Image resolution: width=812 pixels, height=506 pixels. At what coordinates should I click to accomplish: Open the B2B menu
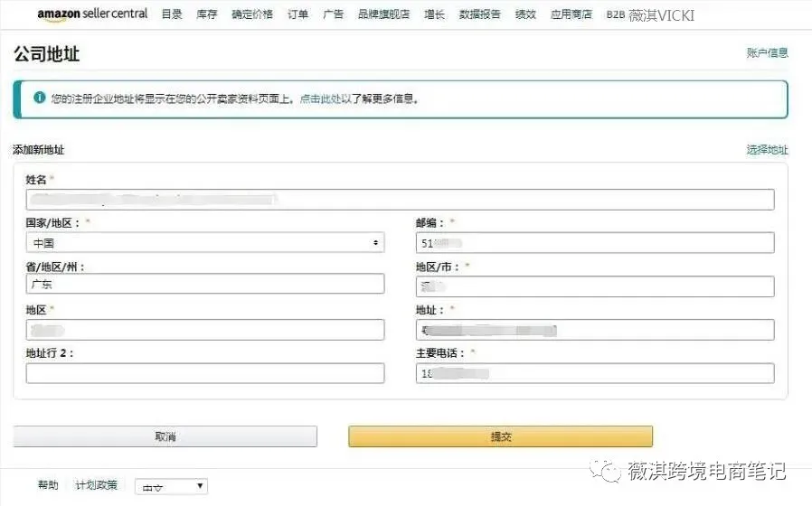pyautogui.click(x=615, y=15)
